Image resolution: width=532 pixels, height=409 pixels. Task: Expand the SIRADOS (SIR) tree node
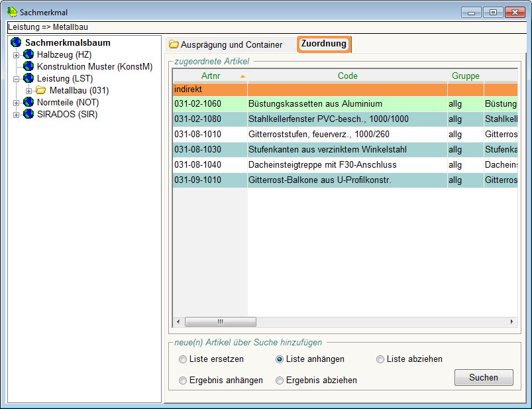16,115
